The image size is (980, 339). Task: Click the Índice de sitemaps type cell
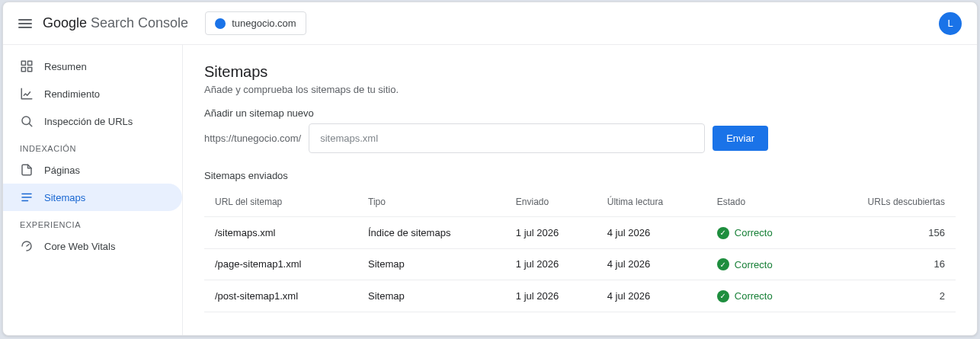coord(409,233)
